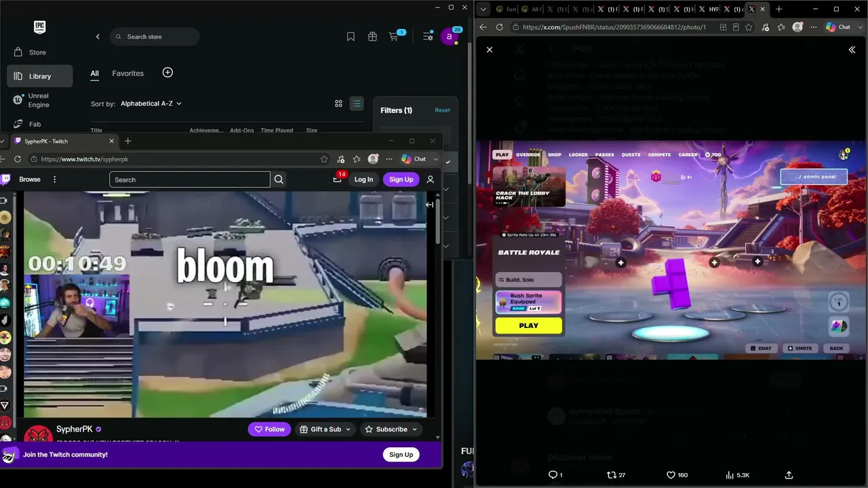Bookmark the X page with star icon
868x488 pixels.
tap(749, 27)
